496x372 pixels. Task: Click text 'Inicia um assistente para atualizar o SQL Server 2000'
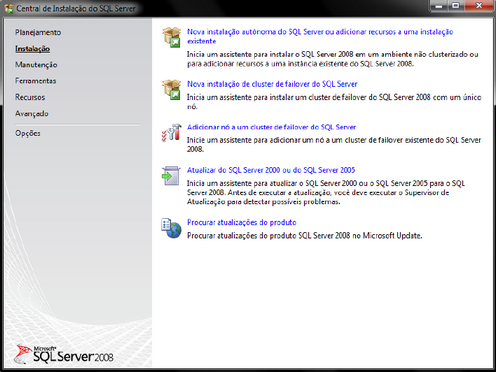point(326,192)
